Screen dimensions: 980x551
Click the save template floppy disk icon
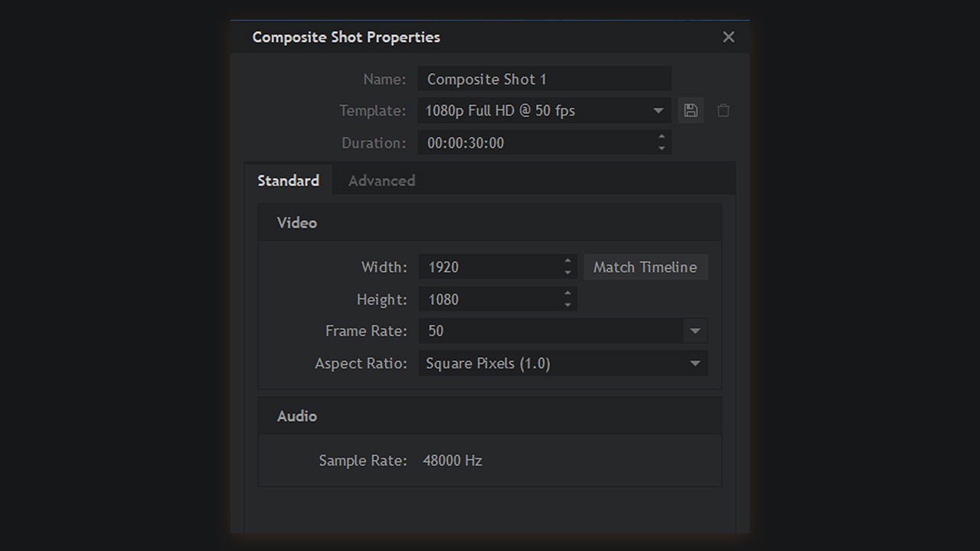(x=691, y=110)
